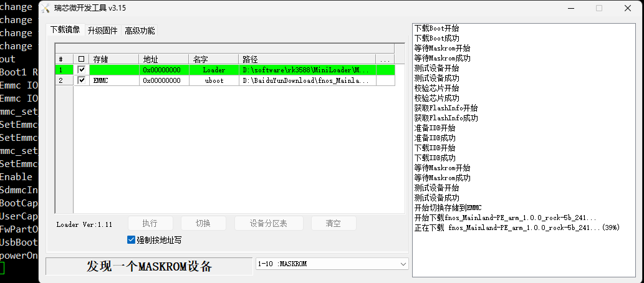
Task: Click the 名字 column header
Action: (x=214, y=59)
